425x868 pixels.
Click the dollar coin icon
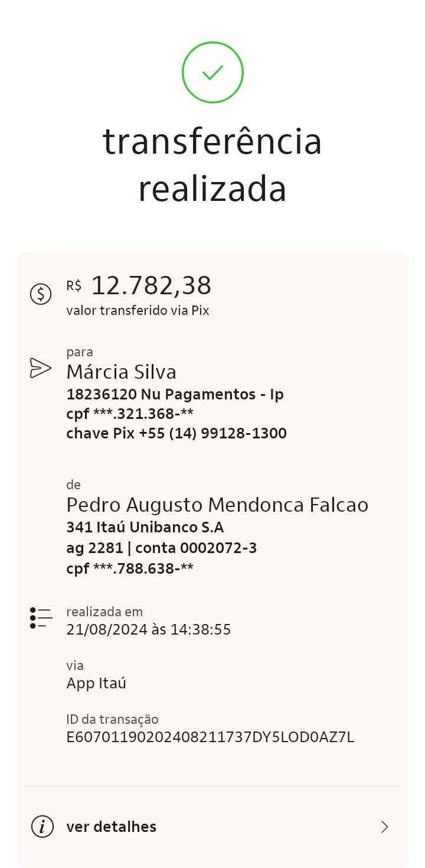[x=41, y=294]
